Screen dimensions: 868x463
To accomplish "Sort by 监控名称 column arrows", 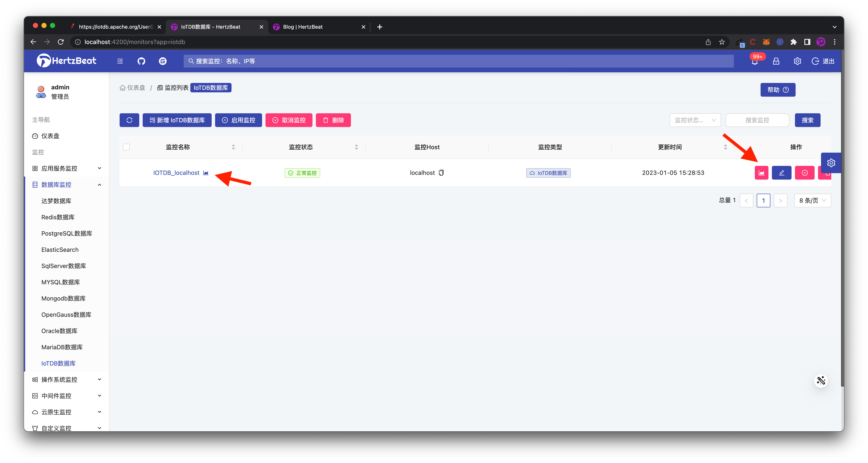I will click(233, 147).
